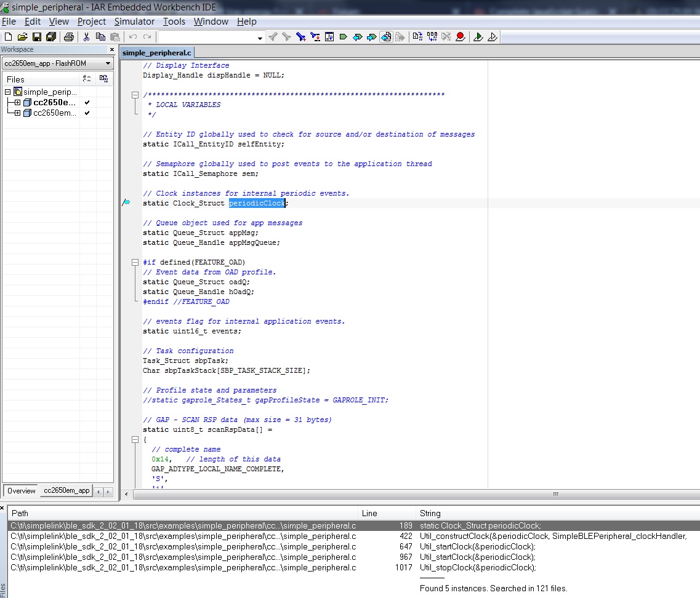Click the Print toolbar icon
Viewport: 700px width, 598px height.
point(69,37)
